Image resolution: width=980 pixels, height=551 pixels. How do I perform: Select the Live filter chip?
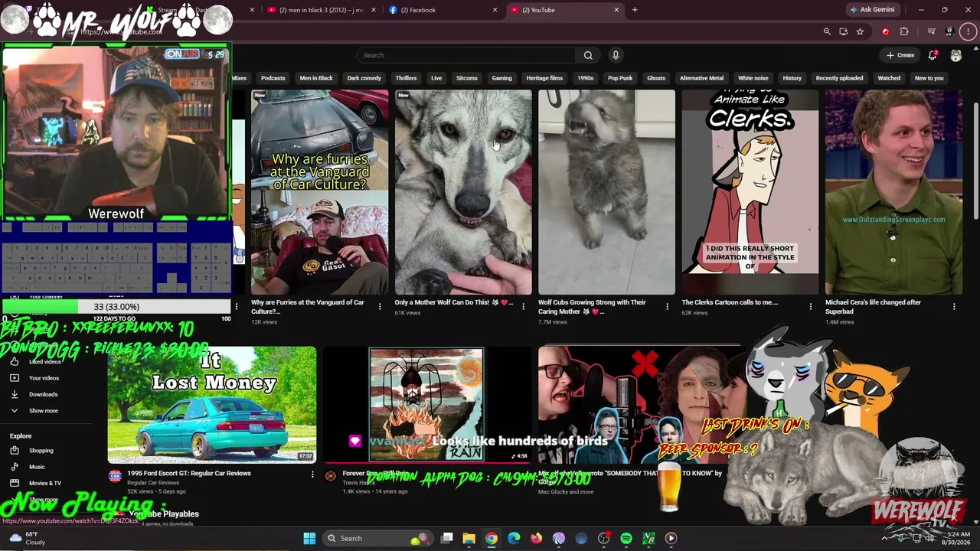436,78
